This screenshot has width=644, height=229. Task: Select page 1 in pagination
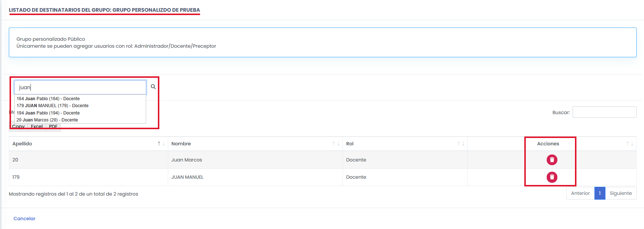coord(600,193)
